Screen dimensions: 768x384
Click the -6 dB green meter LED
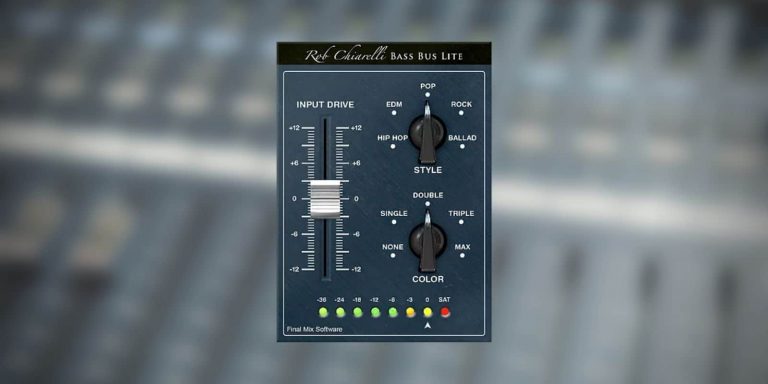point(393,312)
